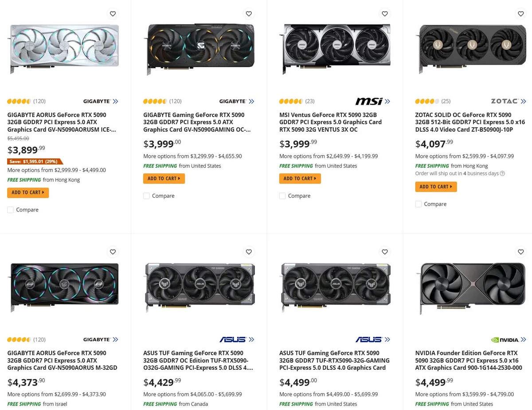Click the shipping help question mark on the ZOTAC card

(x=501, y=173)
